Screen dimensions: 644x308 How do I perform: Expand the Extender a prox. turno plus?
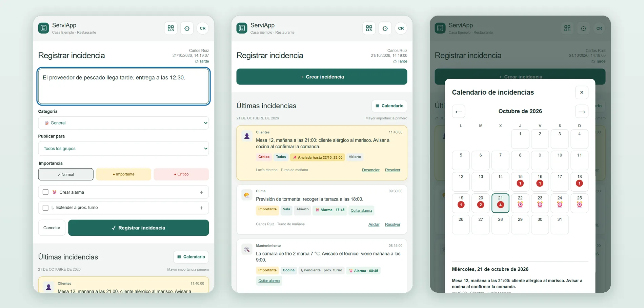201,208
